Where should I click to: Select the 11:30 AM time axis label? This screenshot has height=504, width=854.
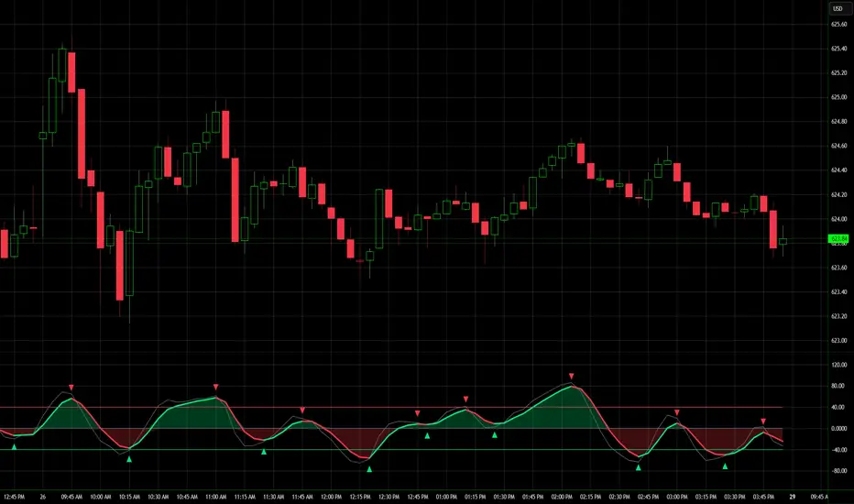(273, 497)
